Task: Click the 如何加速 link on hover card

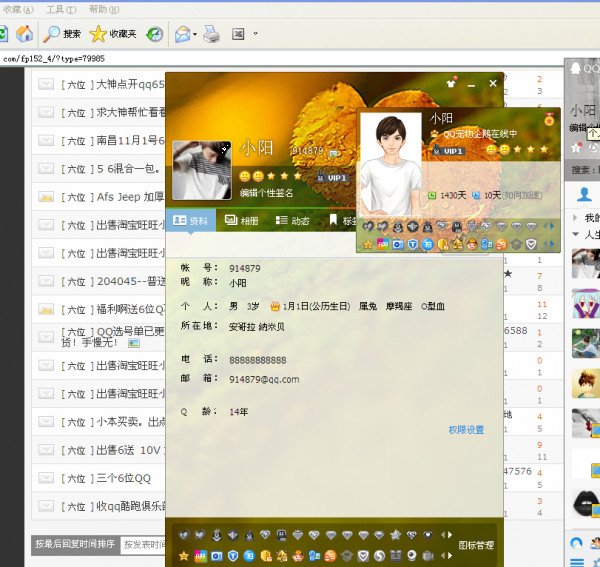Action: [522, 195]
